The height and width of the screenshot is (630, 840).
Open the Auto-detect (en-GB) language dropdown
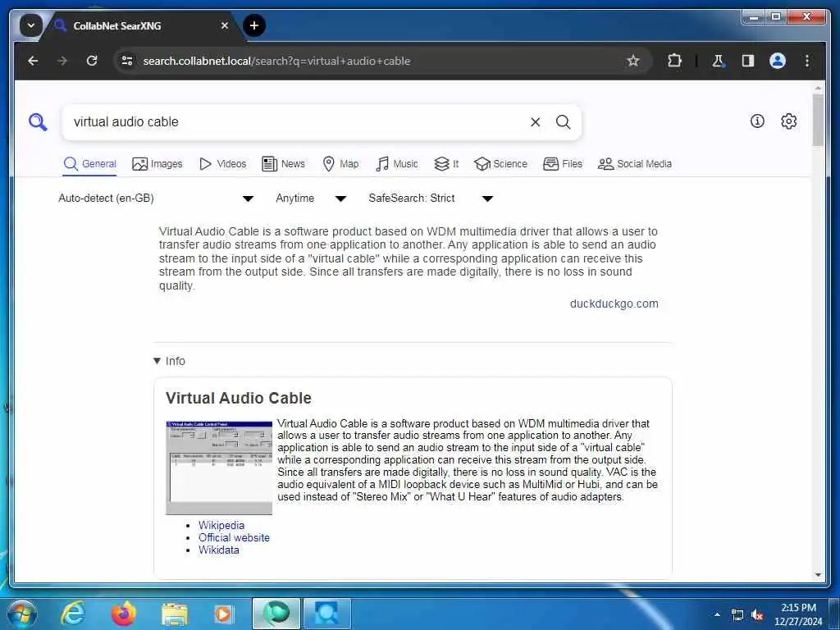pyautogui.click(x=155, y=199)
